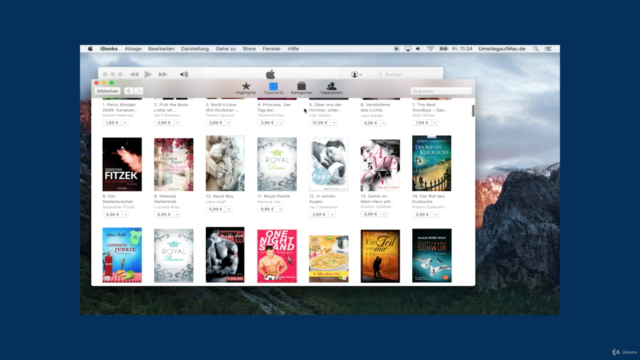Open the Nauti Boy book cover
This screenshot has height=360, width=640.
(225, 163)
